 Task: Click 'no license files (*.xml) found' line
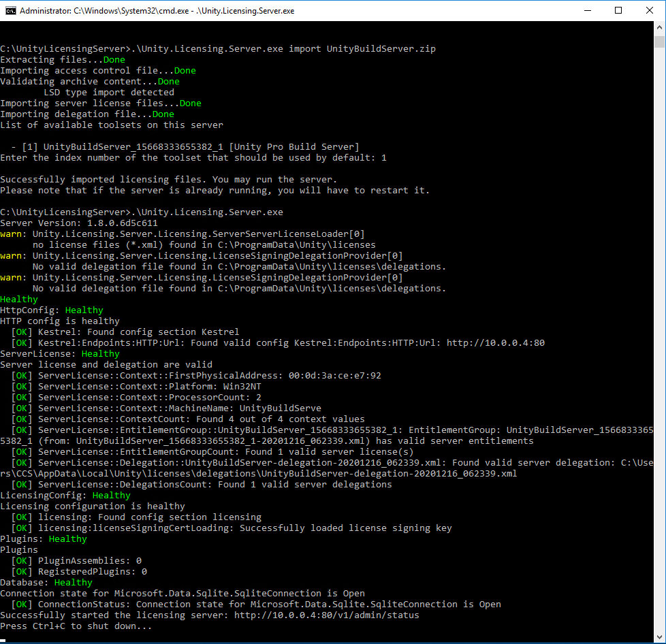click(x=204, y=245)
